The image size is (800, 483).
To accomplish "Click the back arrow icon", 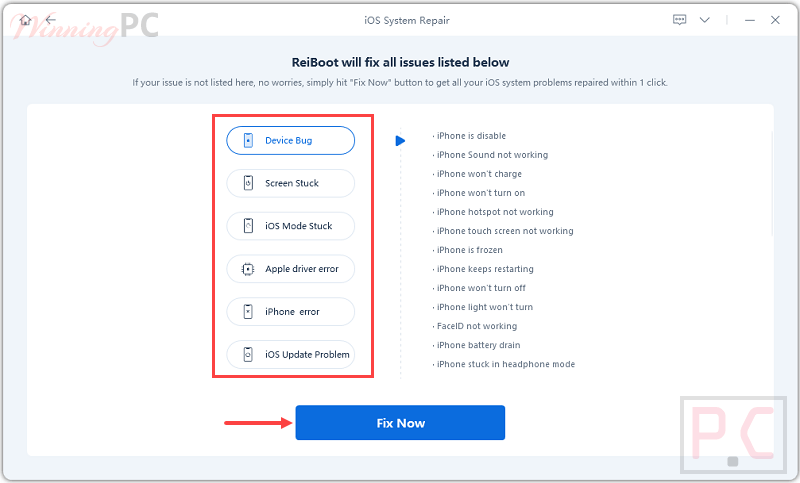I will click(50, 20).
